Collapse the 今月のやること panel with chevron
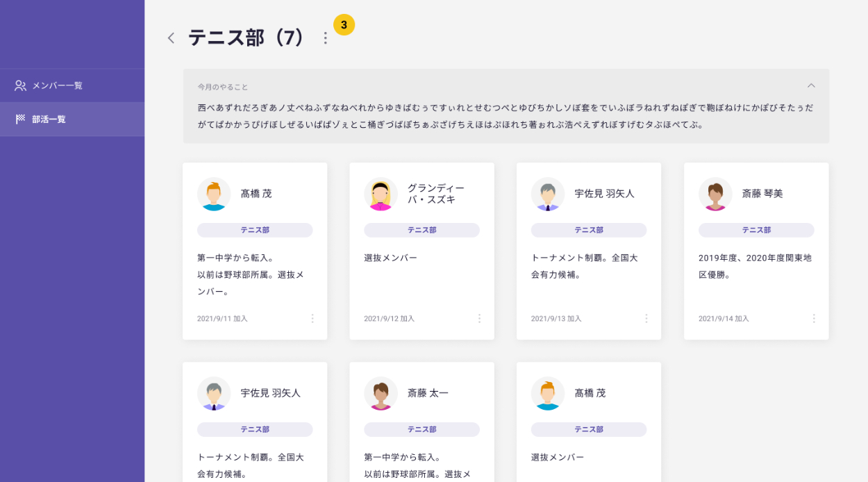Screen dimensions: 868x482 pos(811,85)
